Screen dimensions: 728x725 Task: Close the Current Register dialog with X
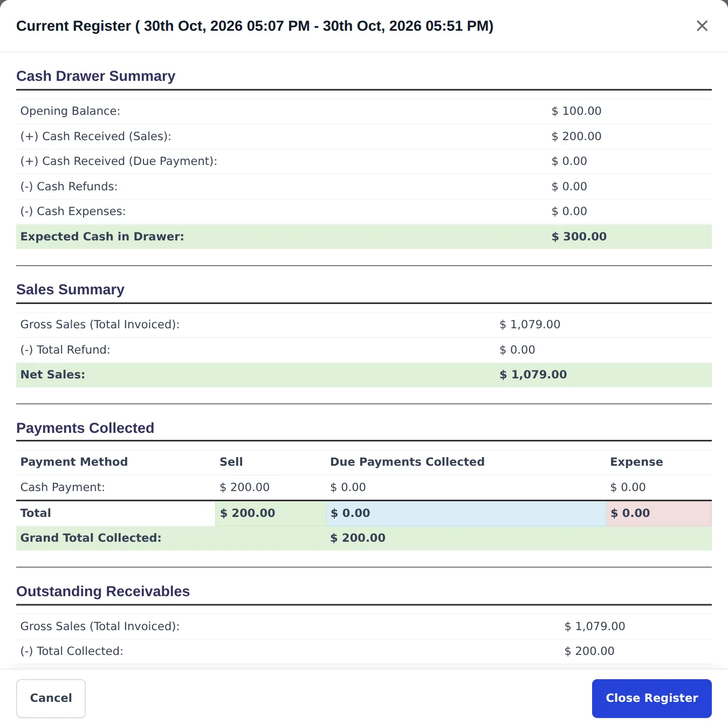pos(702,26)
